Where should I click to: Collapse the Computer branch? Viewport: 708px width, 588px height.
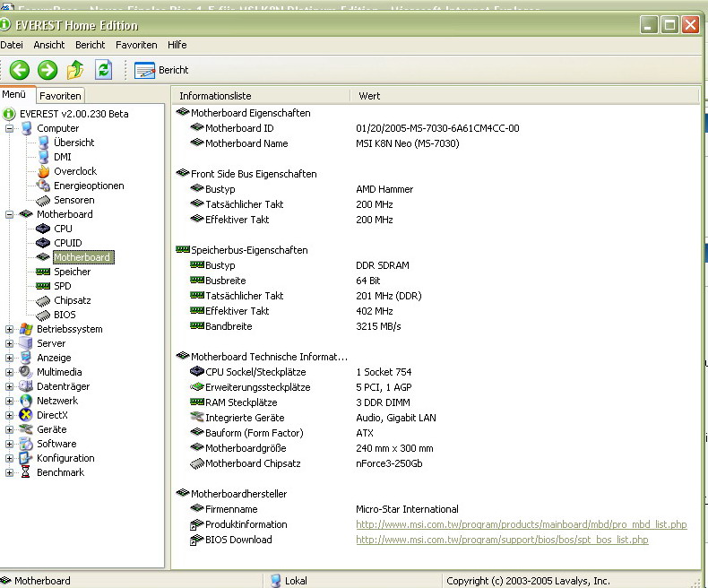(x=9, y=129)
